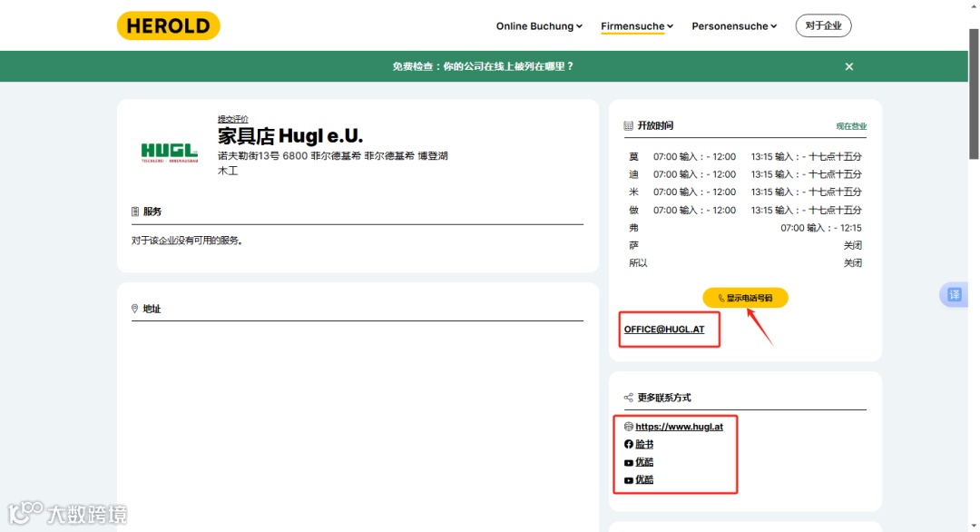Click the company name 家具店 Hugl e.U.
Screen dimensions: 980x532
click(x=290, y=135)
